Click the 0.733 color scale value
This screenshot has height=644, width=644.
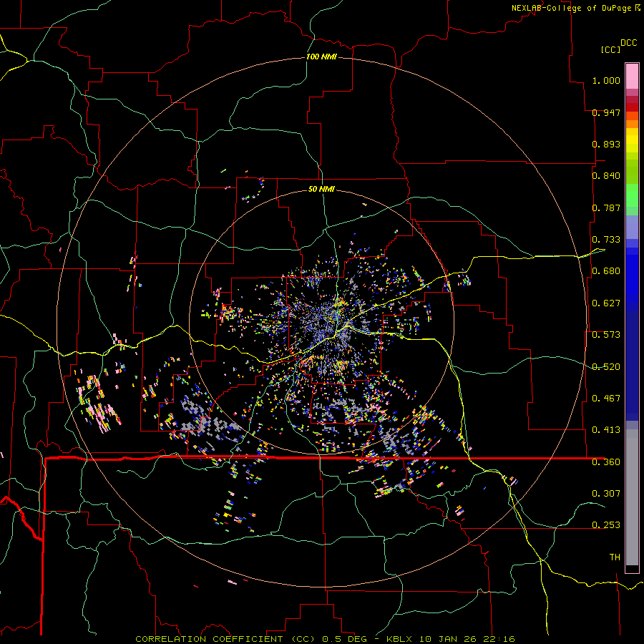click(x=606, y=240)
